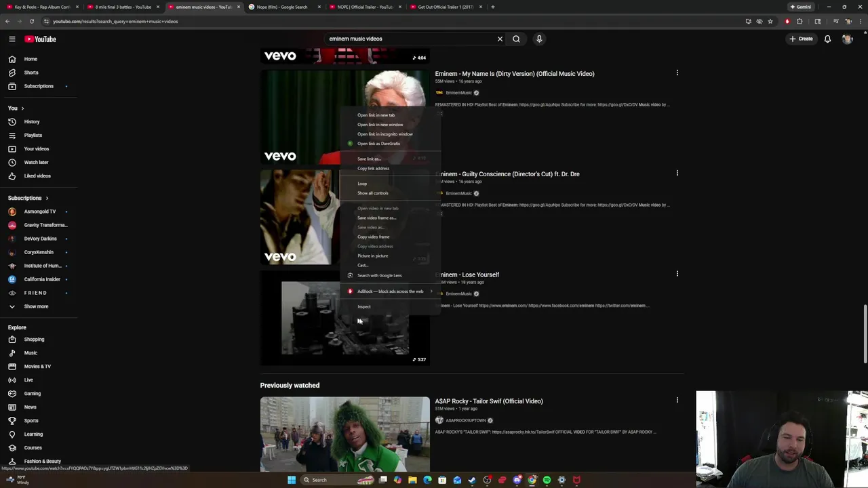Click the search magnifier button
Image resolution: width=868 pixels, height=488 pixels.
coord(516,39)
